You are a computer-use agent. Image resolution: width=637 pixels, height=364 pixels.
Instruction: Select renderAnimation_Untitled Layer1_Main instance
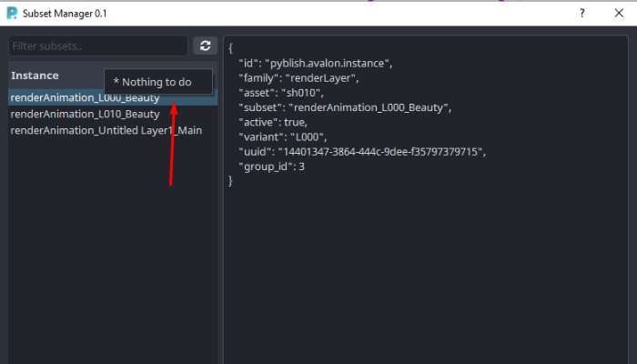coord(113,130)
